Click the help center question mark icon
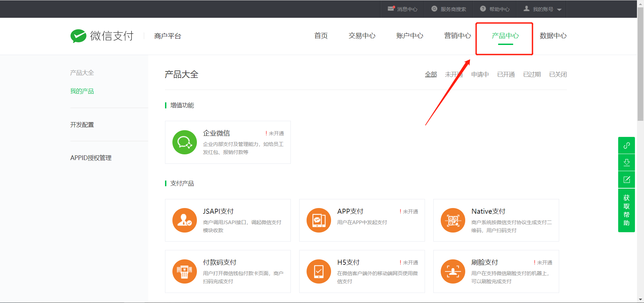Viewport: 644px width, 303px height. click(483, 9)
